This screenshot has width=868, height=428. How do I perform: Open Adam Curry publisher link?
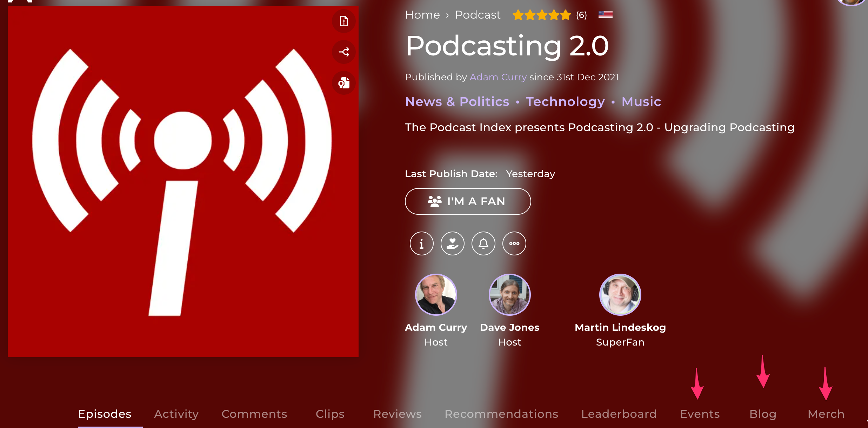pos(498,77)
